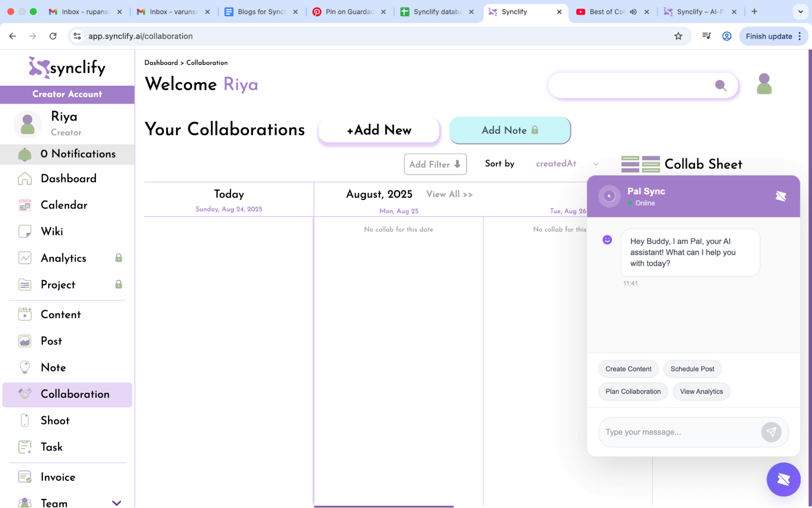Screen dimensions: 812x508
Task: Bookmark this page with star icon
Action: [678, 36]
